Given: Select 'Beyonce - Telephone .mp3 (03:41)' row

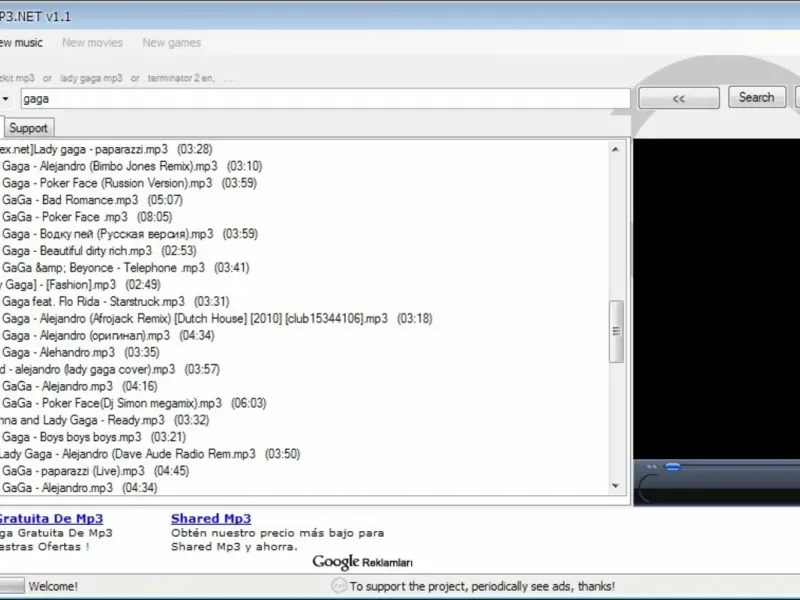Looking at the screenshot, I should pyautogui.click(x=125, y=267).
